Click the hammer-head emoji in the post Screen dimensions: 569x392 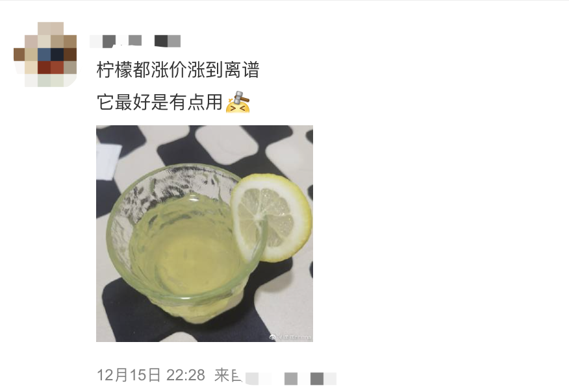coord(238,102)
